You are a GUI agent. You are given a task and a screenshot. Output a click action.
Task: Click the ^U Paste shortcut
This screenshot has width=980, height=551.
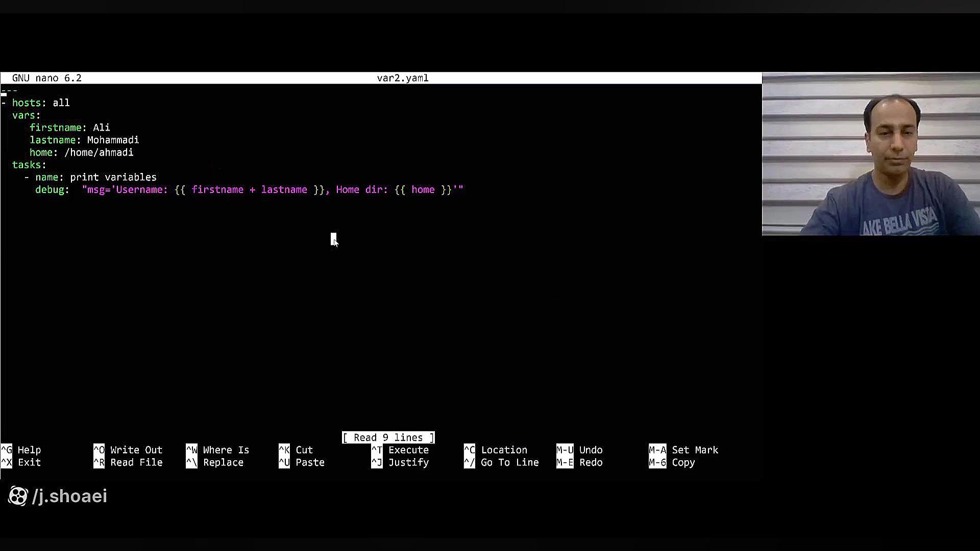point(302,462)
